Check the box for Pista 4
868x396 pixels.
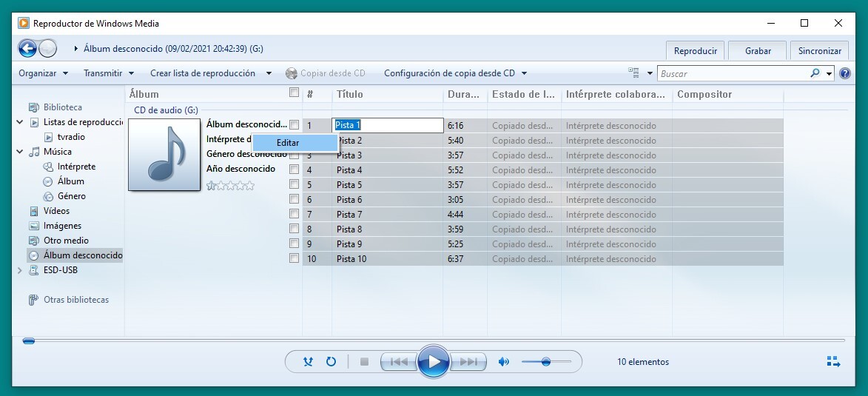click(294, 170)
